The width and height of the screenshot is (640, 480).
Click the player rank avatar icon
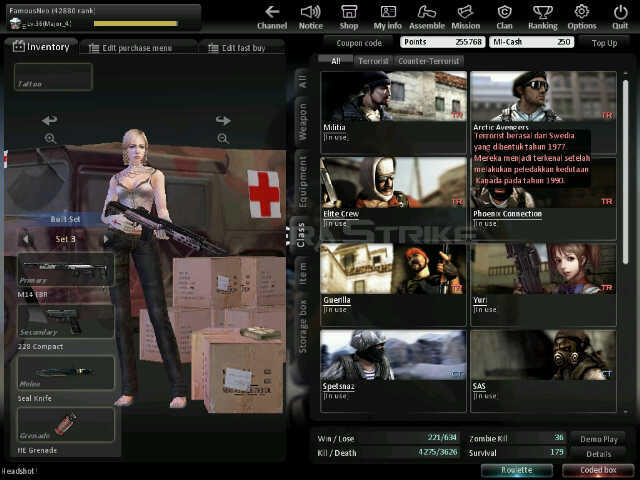(15, 23)
